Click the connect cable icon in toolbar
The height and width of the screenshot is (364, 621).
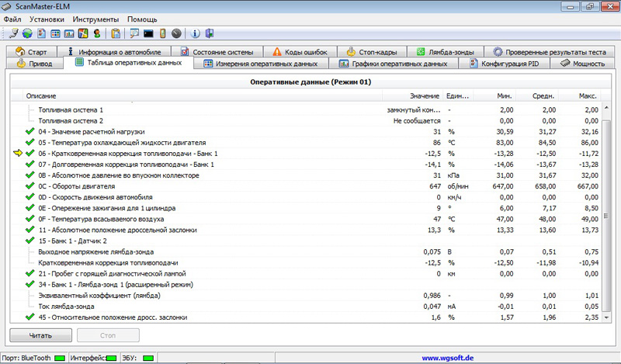[x=13, y=33]
